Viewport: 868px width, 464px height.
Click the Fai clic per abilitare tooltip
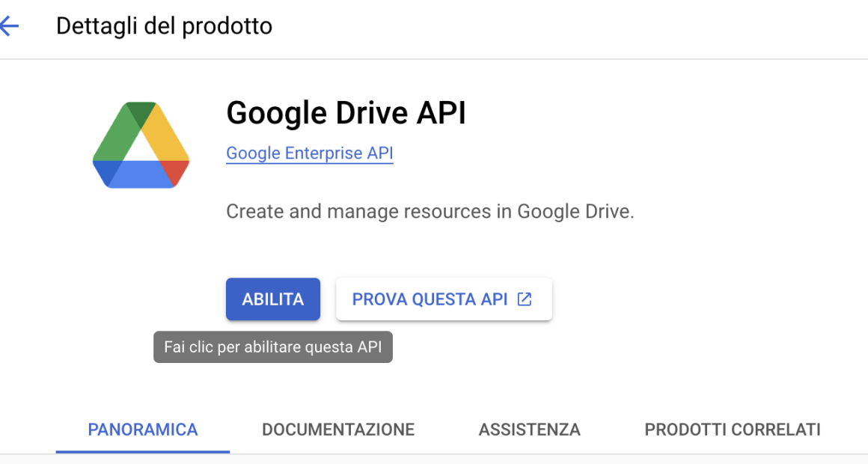pyautogui.click(x=273, y=348)
